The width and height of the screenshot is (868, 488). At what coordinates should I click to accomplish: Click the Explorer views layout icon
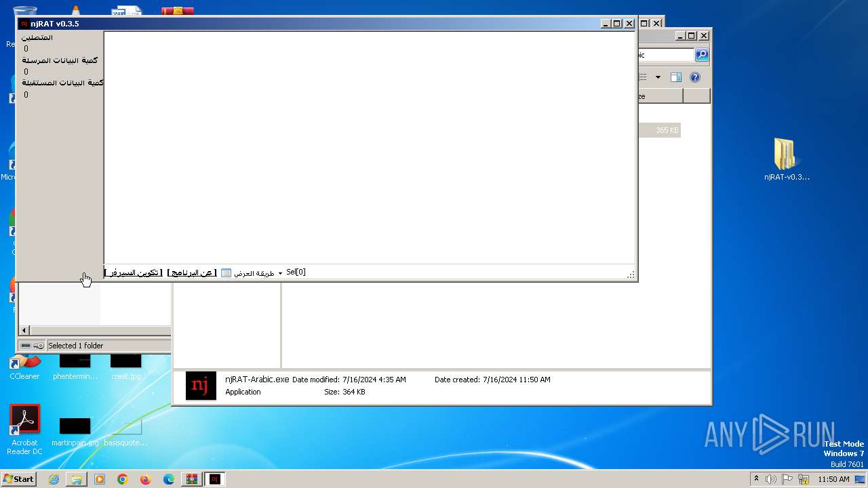pos(643,77)
